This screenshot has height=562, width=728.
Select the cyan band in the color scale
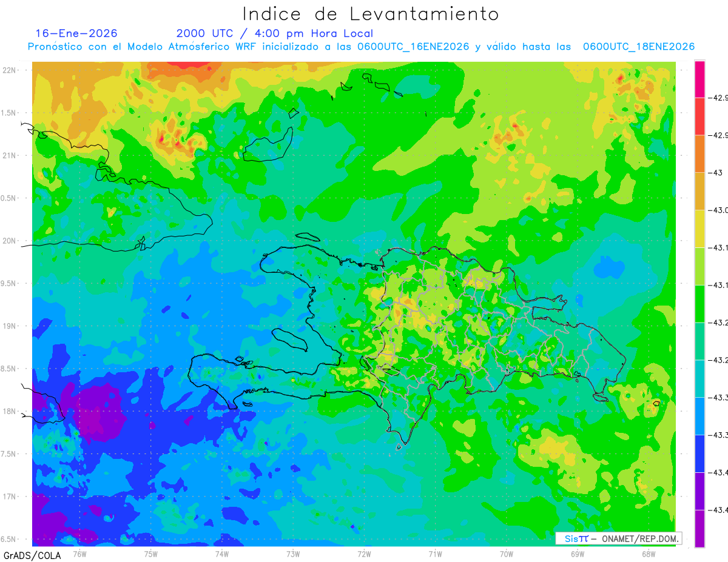click(699, 378)
